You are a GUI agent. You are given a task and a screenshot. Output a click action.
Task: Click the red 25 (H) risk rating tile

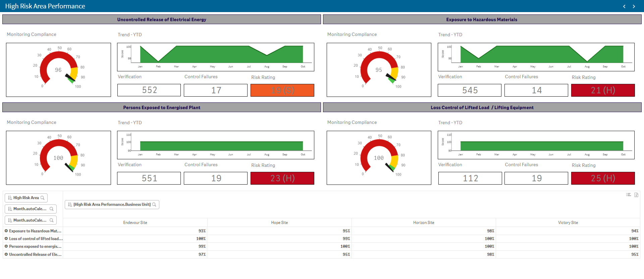pos(603,178)
